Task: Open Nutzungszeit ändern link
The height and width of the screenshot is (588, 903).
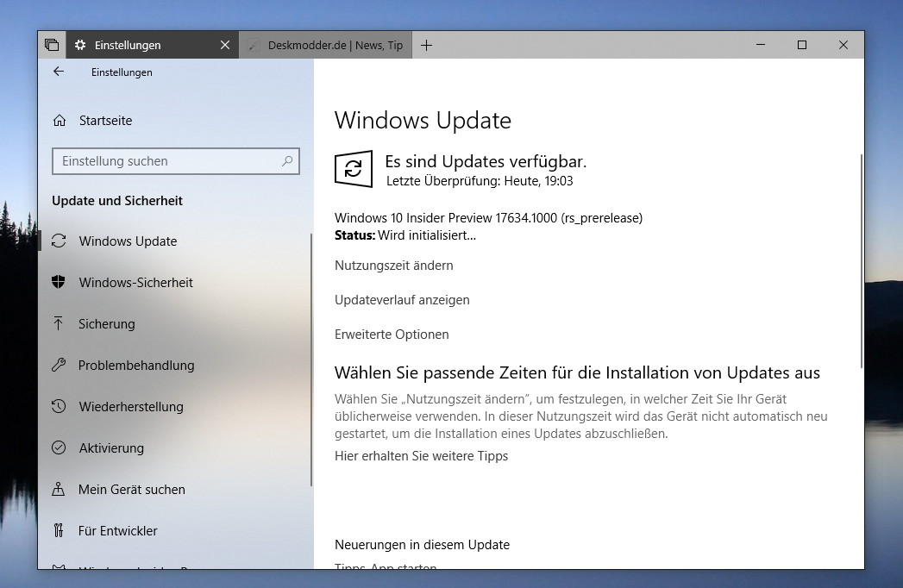Action: pos(394,266)
